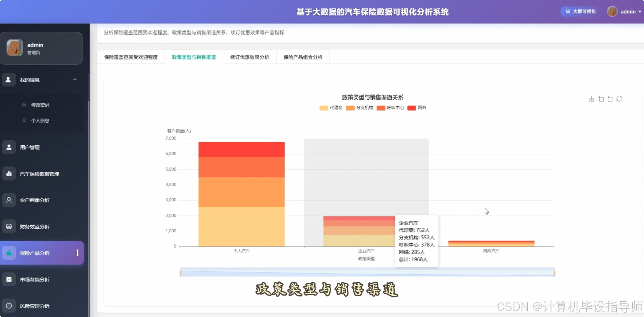Viewport: 644px width, 317px height.
Task: Select the 客户画像分析 person icon in sidebar
Action: 9,200
